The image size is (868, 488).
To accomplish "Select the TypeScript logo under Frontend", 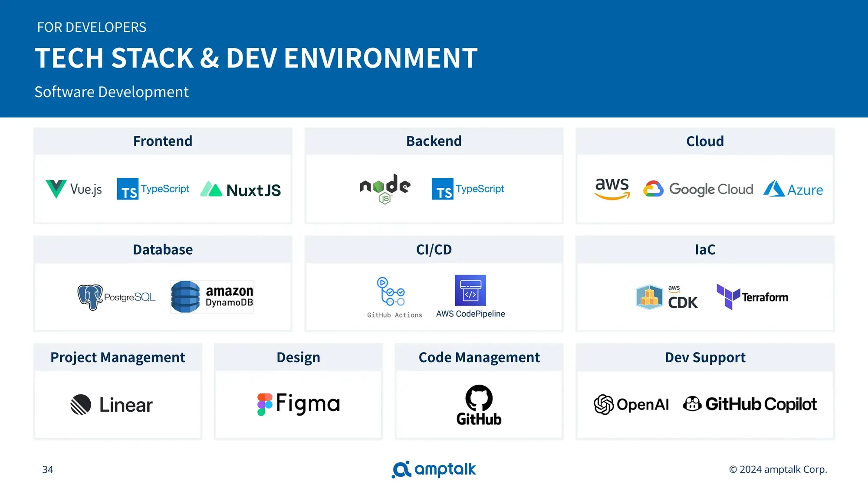I will (x=153, y=189).
